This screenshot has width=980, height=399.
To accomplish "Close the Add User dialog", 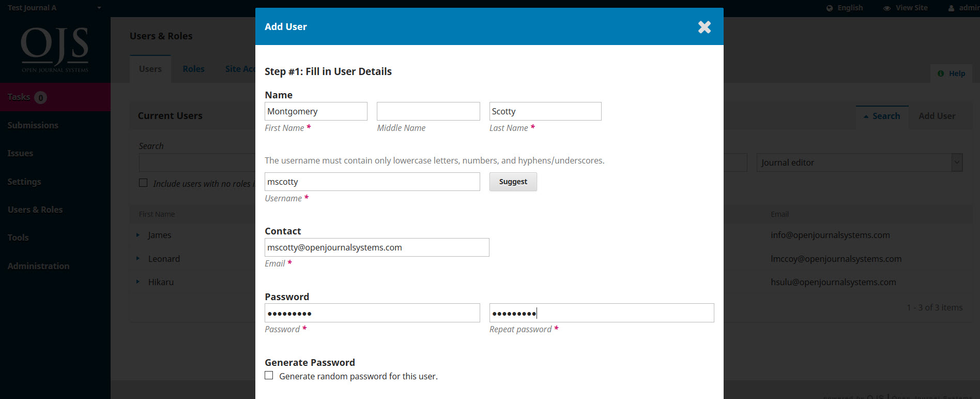I will coord(704,27).
